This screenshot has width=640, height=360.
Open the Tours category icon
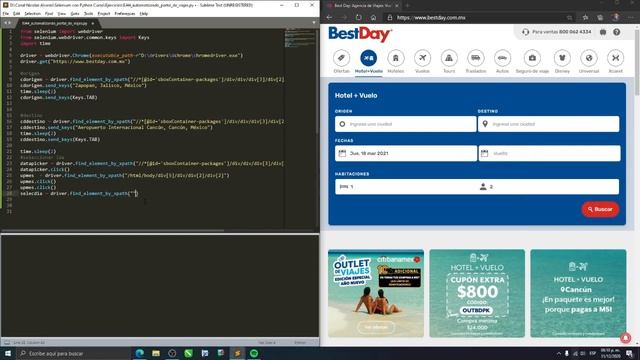[449, 58]
